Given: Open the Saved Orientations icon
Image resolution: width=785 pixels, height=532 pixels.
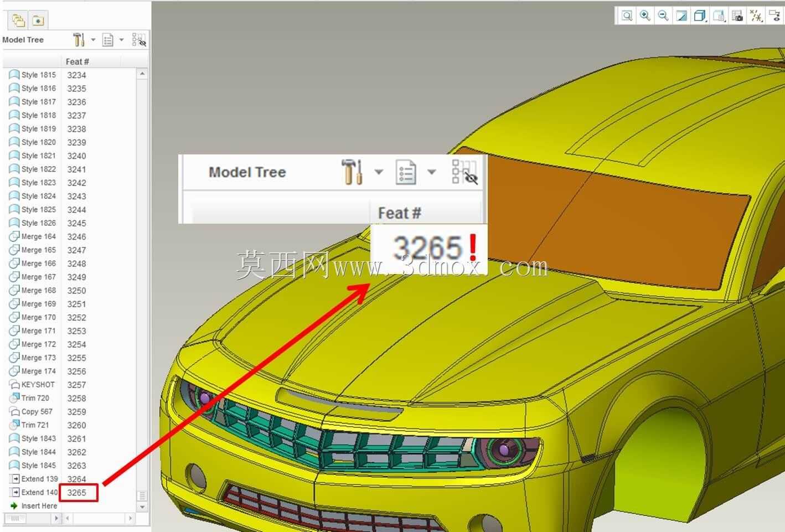Looking at the screenshot, I should click(x=719, y=16).
